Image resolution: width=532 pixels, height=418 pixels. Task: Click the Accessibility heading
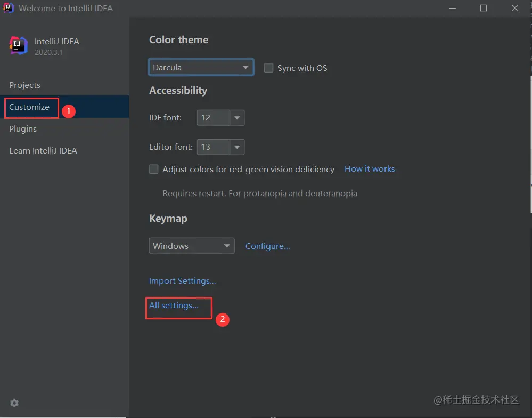[178, 90]
